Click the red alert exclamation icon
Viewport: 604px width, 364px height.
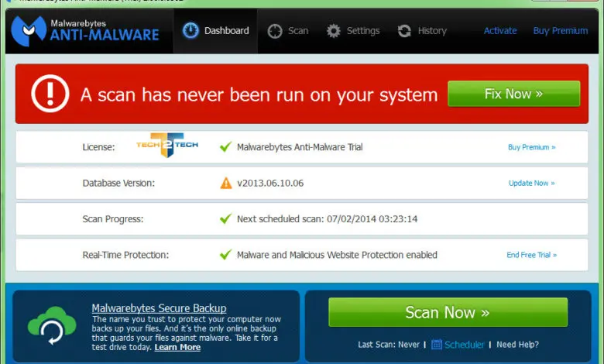pos(50,94)
